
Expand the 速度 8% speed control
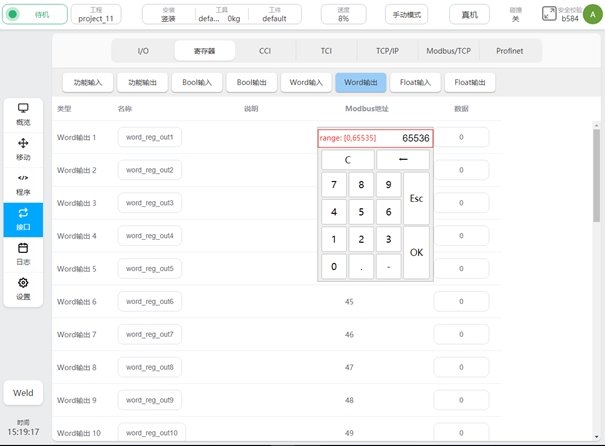[x=343, y=15]
